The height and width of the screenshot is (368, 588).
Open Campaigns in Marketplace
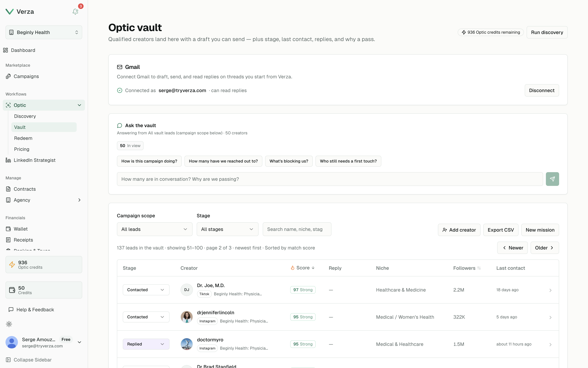pyautogui.click(x=22, y=76)
